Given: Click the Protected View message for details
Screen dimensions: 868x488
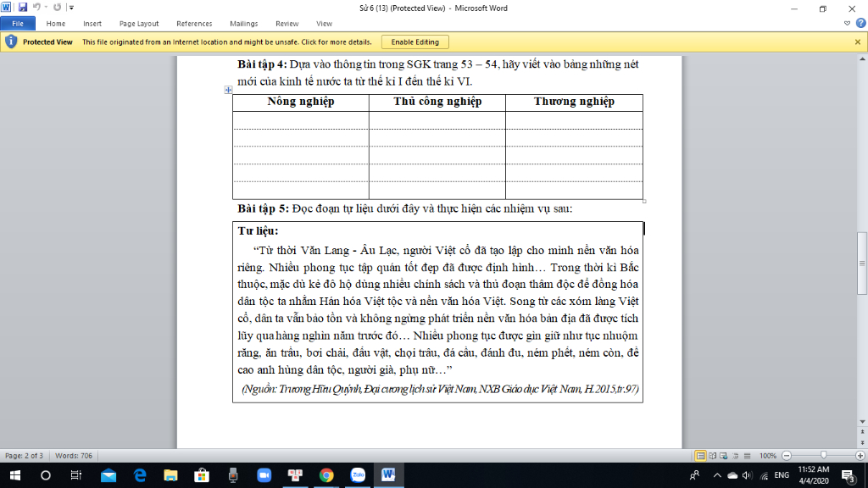Looking at the screenshot, I should (227, 42).
